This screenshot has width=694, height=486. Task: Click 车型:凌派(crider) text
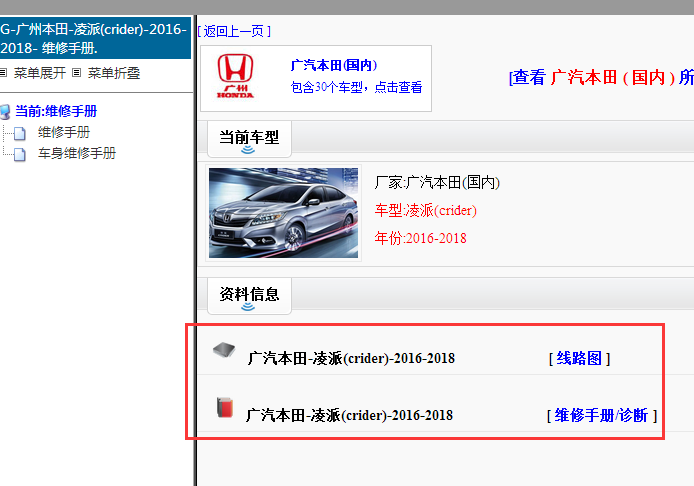click(x=426, y=210)
